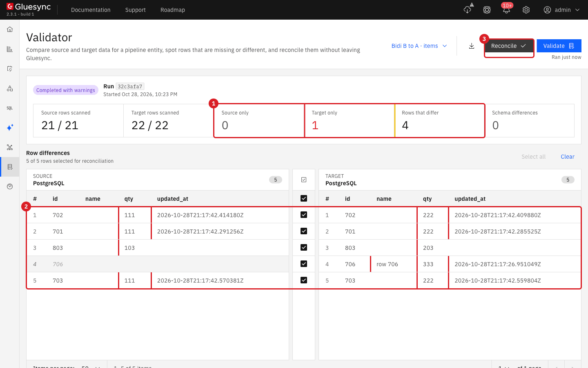
Task: Uncheck the checkbox for row id 702
Action: tap(304, 215)
